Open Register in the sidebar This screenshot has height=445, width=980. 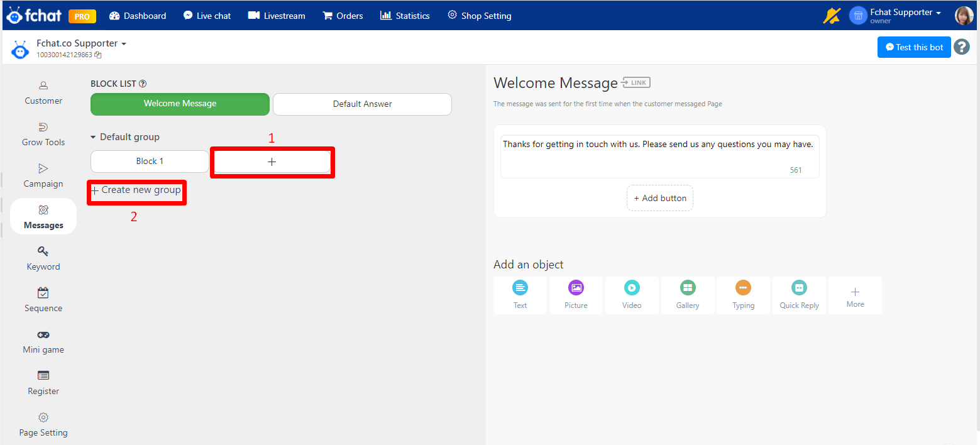point(43,383)
